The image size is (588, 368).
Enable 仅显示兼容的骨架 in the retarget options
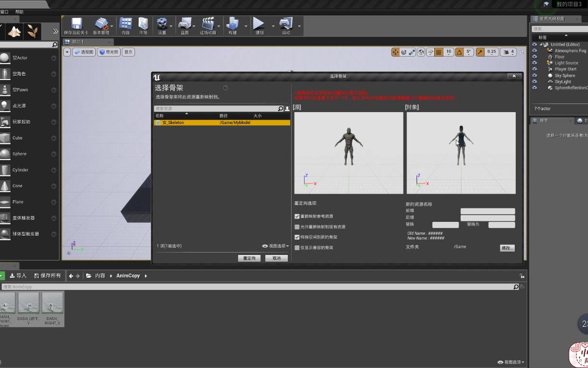297,247
